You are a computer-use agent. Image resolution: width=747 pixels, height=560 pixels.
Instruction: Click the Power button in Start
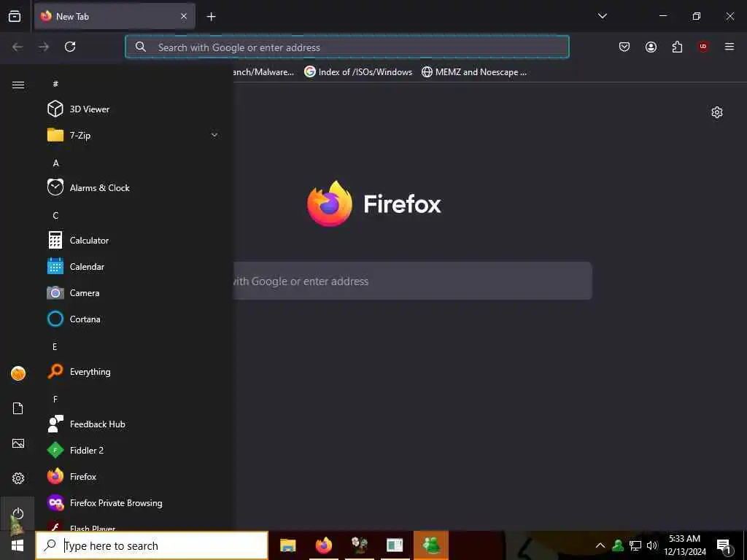pyautogui.click(x=18, y=513)
